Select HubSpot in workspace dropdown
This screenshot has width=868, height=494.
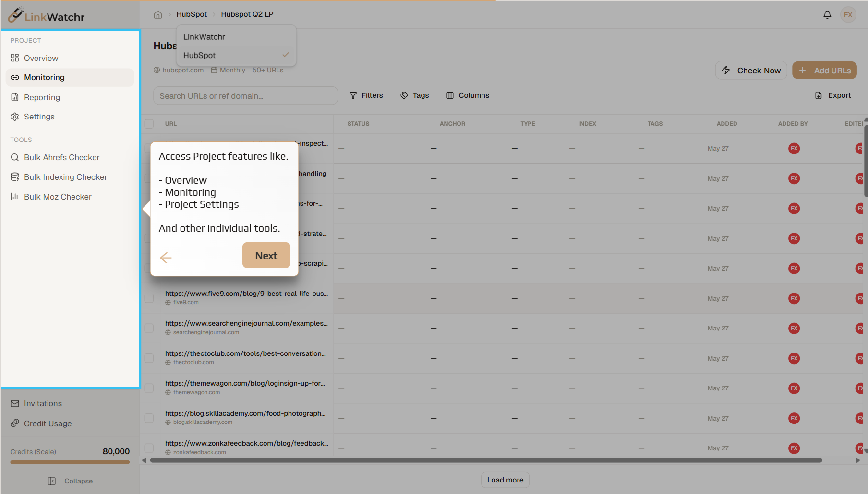236,55
